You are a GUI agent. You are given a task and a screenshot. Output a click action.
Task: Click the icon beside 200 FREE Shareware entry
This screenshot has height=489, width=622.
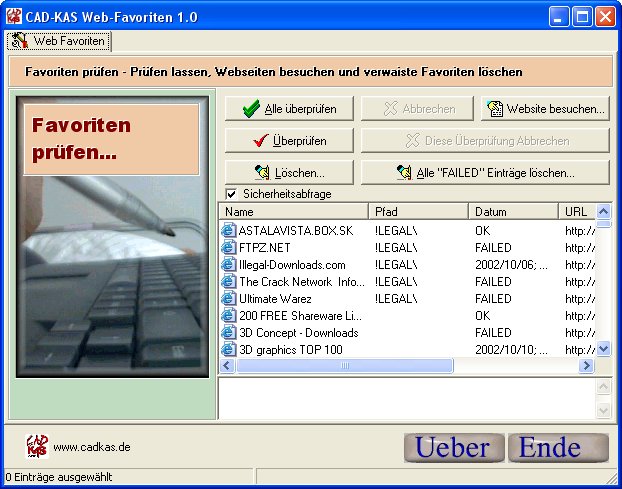click(229, 316)
